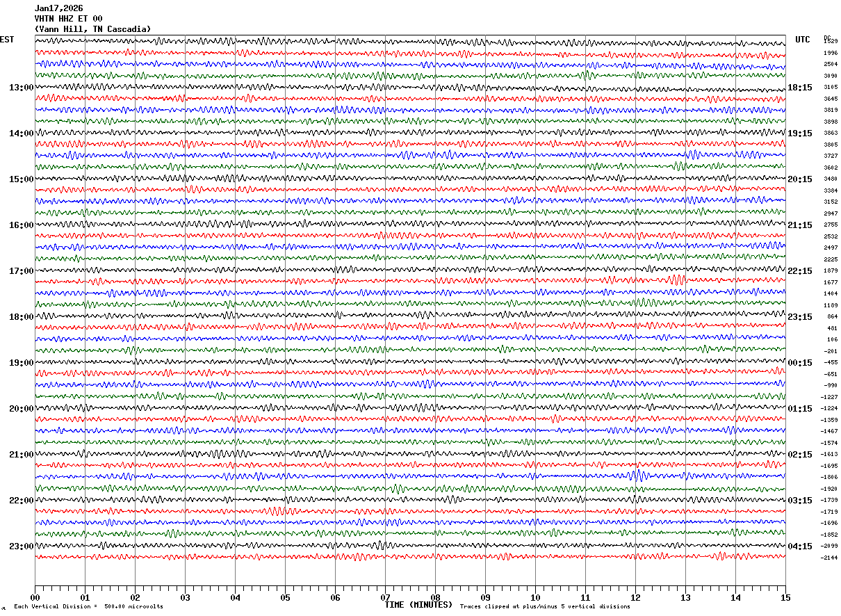The height and width of the screenshot is (616, 841).
Task: Click the 00 minute axis tick label
Action: (x=35, y=598)
